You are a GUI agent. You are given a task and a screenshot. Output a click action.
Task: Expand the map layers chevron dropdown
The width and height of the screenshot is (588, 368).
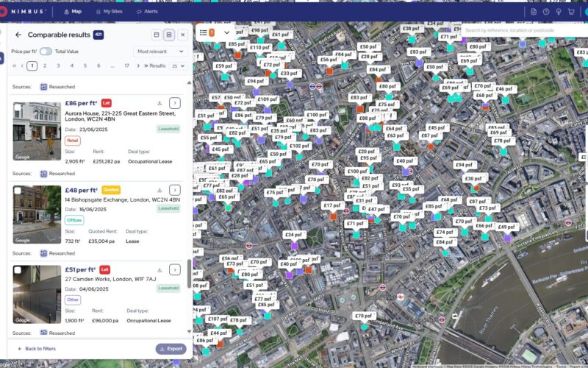(226, 32)
